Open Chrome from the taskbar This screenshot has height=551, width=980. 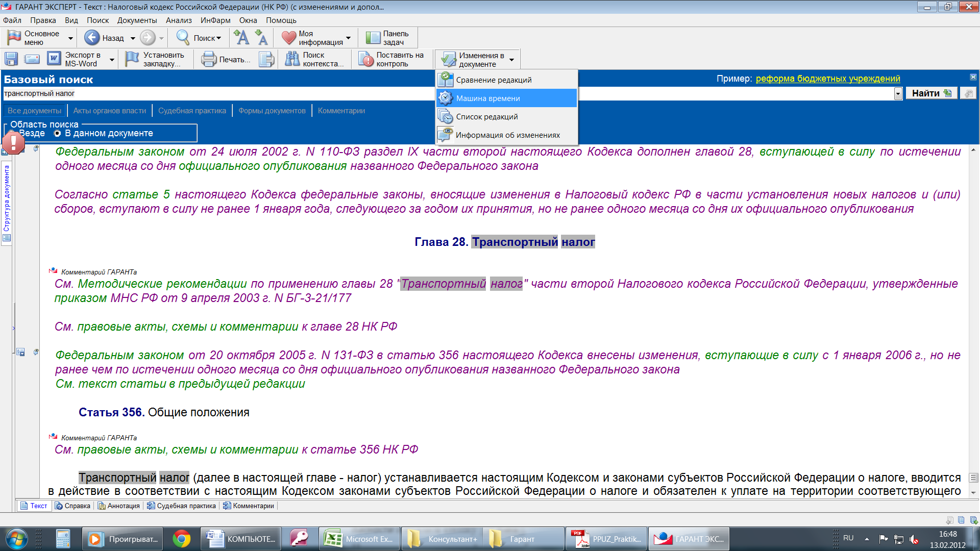[181, 539]
